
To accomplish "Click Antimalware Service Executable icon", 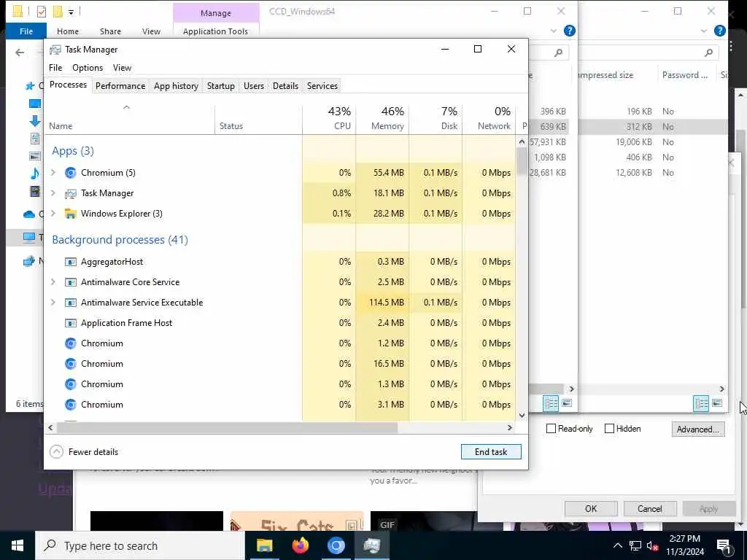I will pos(71,303).
